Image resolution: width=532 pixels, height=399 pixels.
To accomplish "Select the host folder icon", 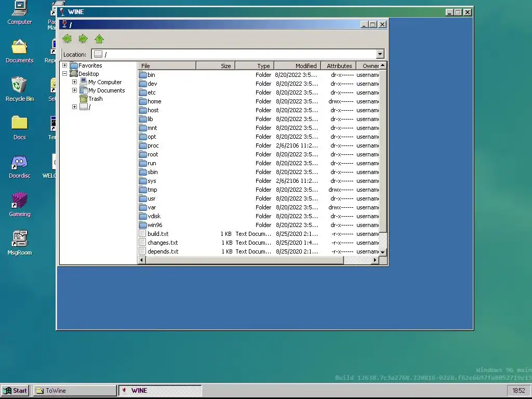I will (x=143, y=110).
